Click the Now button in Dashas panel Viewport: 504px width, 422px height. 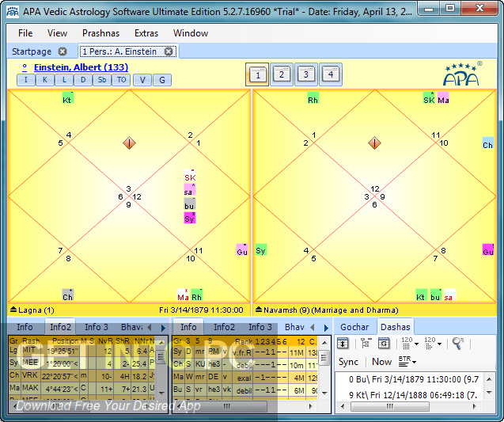[382, 362]
